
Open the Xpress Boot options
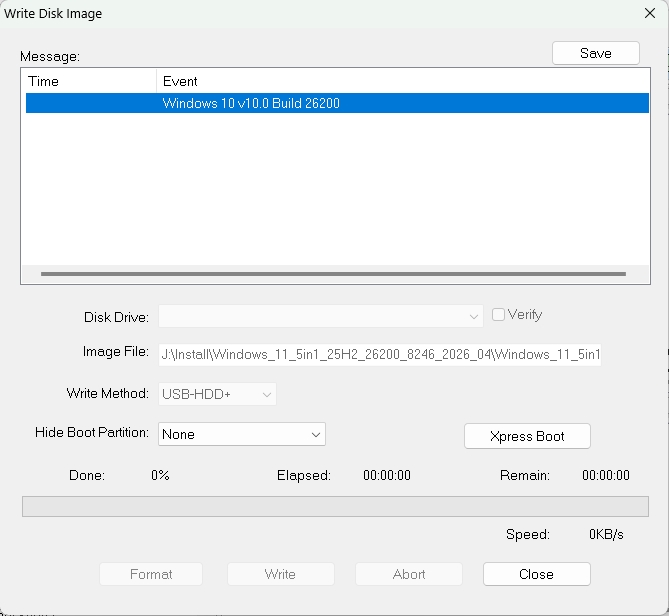pos(527,436)
